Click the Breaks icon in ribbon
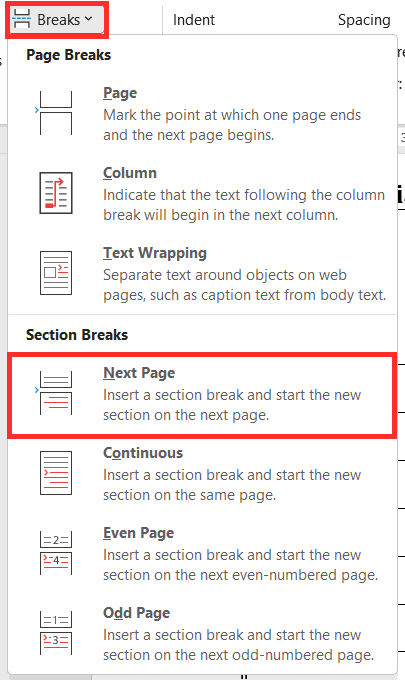The width and height of the screenshot is (405, 680). click(21, 20)
